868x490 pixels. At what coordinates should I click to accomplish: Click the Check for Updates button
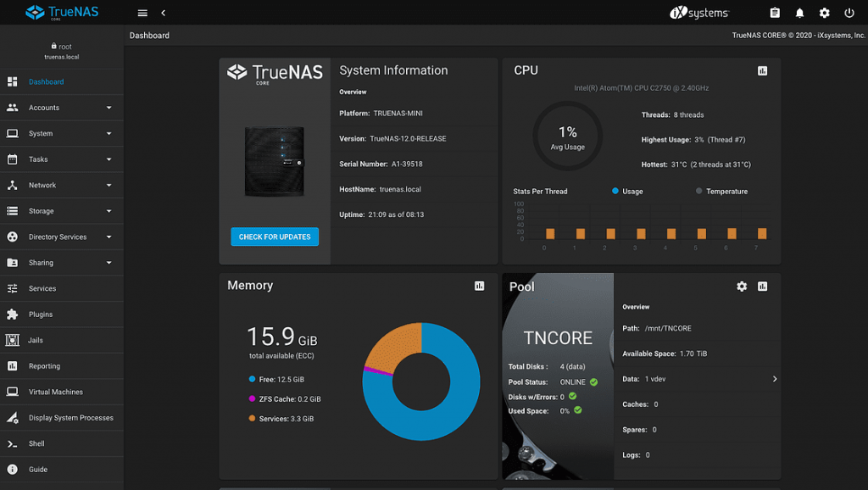(x=275, y=237)
